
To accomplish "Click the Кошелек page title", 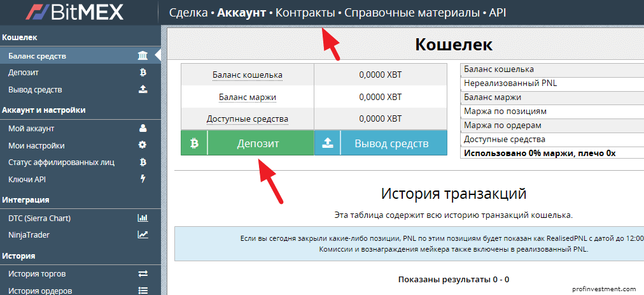I will (454, 45).
